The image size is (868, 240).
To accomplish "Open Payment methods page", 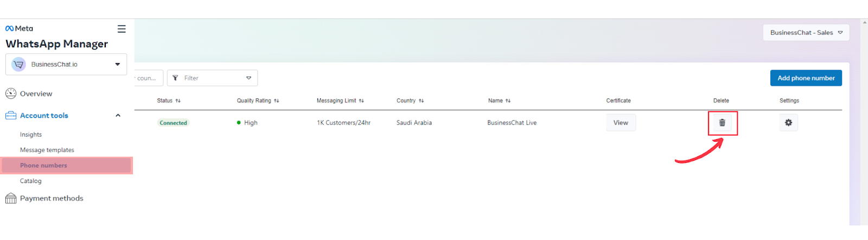I will (x=52, y=198).
